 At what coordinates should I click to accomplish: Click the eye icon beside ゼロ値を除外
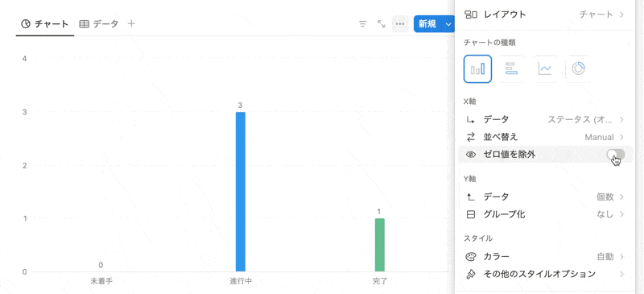click(x=471, y=155)
